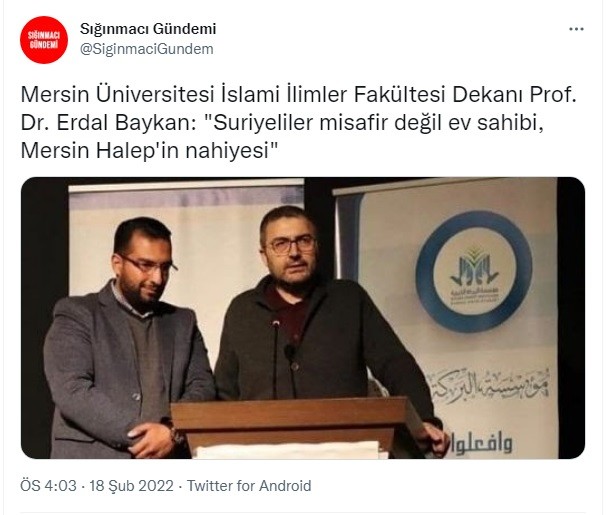Click the Arabic calligraphy on the banner
611x515 pixels.
coord(489,387)
